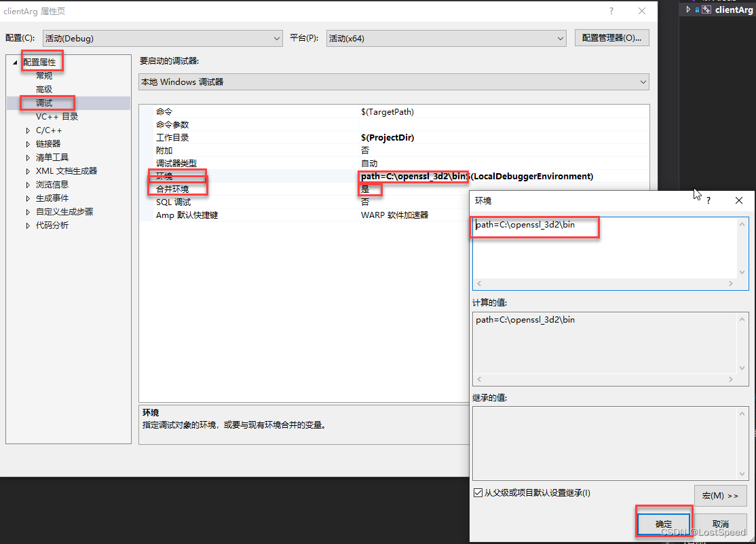Screen dimensions: 756x544
Task: Click the help ? icon of property page
Action: click(611, 11)
